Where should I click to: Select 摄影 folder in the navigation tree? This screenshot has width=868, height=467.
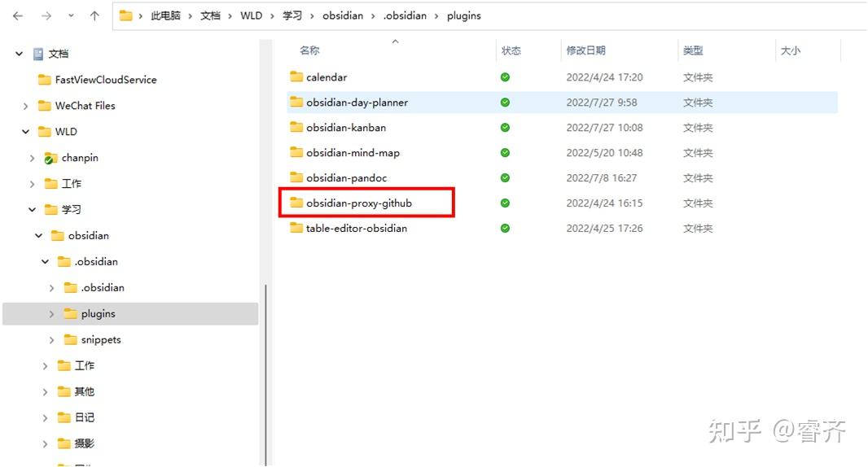(x=85, y=443)
